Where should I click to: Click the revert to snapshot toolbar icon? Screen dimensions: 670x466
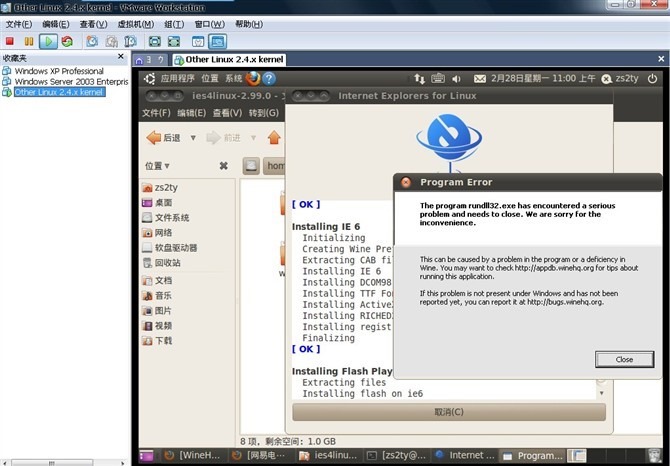(x=112, y=41)
